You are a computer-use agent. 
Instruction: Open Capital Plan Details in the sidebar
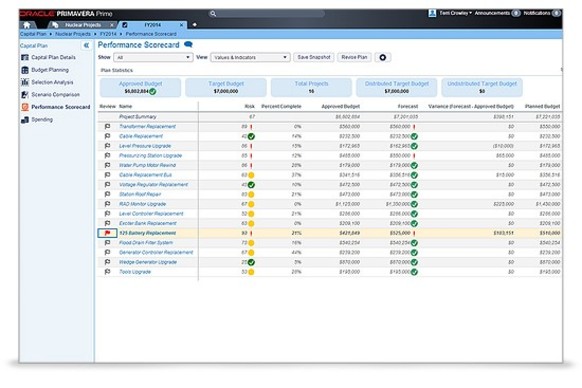53,58
